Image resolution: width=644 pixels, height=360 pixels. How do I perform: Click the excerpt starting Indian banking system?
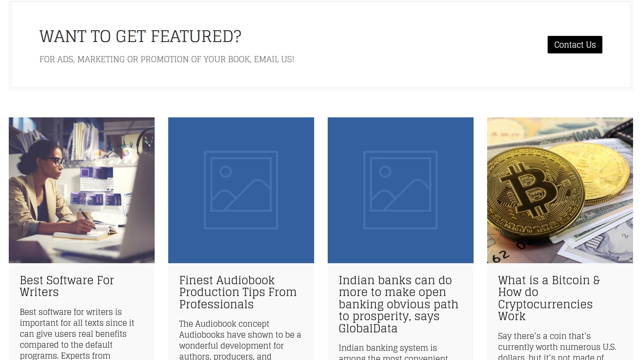pyautogui.click(x=393, y=352)
